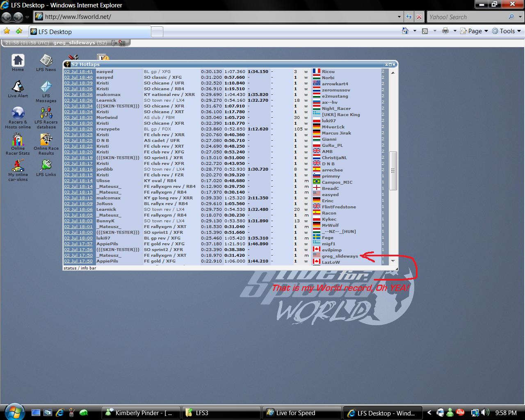Viewport: 525px width, 420px height.
Task: Click the IE Home toolbar icon
Action: click(405, 31)
